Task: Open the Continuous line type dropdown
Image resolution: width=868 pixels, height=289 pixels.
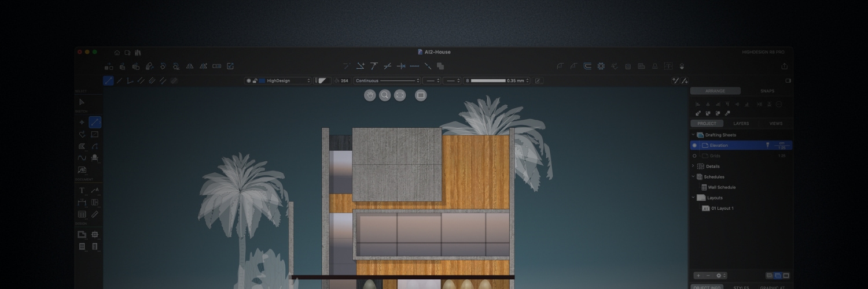Action: (387, 81)
